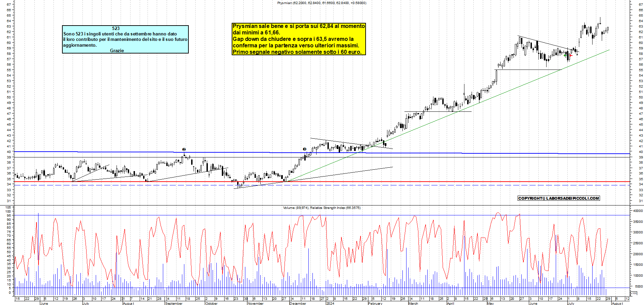Click the November month label

[x=256, y=303]
